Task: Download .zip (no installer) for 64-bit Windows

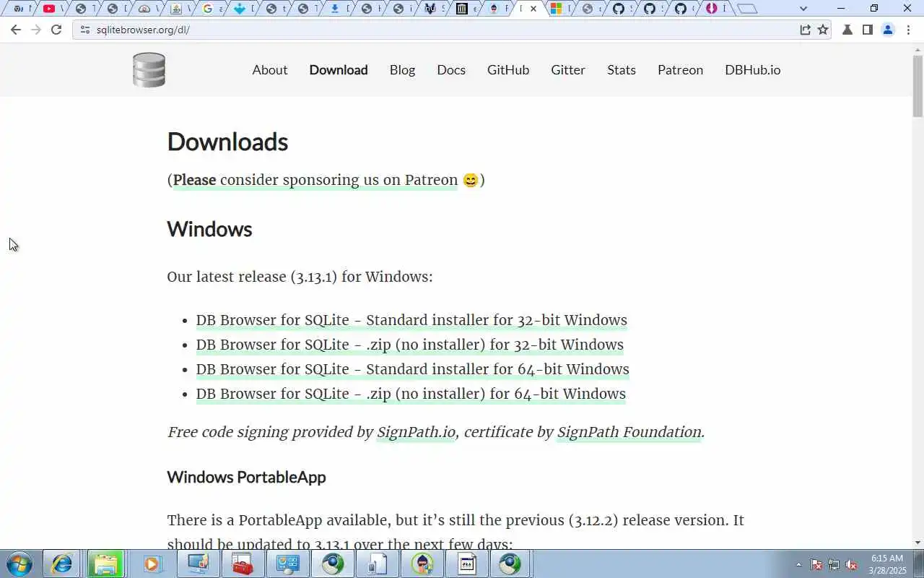Action: click(x=411, y=394)
